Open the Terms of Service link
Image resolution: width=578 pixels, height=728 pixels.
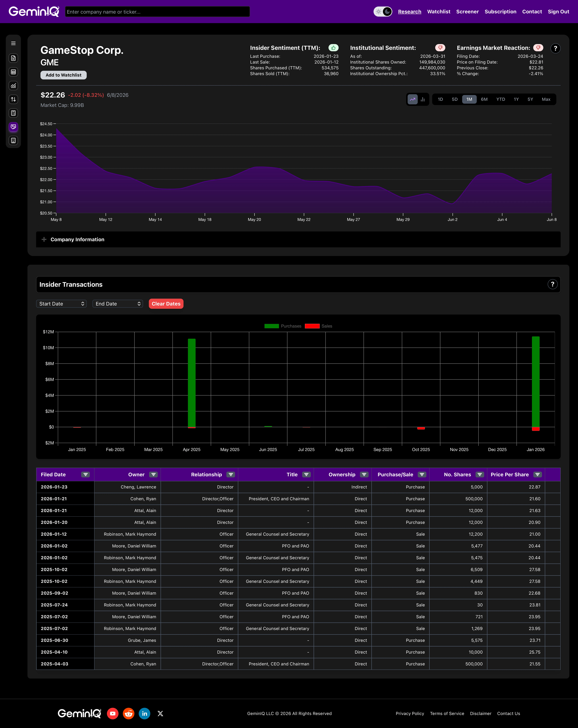click(x=447, y=713)
